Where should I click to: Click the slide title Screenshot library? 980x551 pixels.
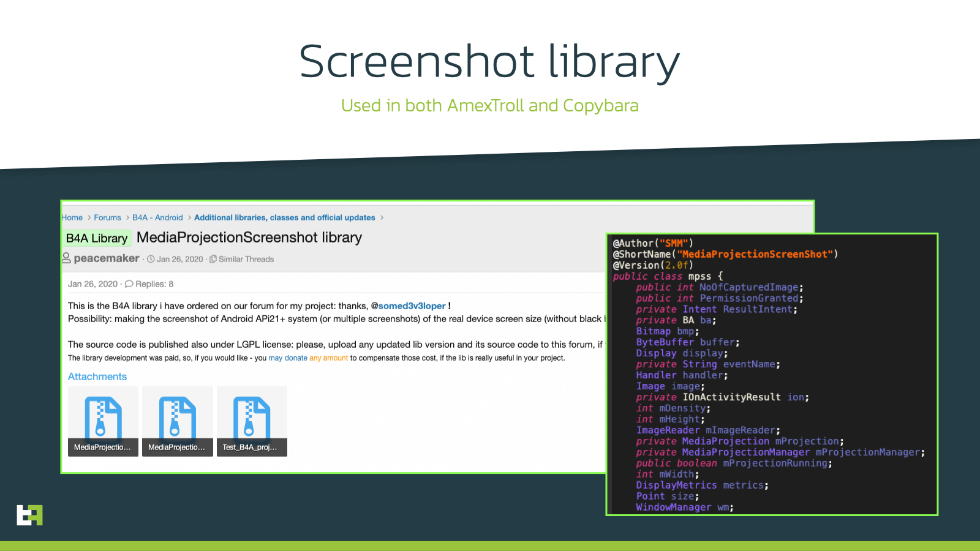click(489, 62)
